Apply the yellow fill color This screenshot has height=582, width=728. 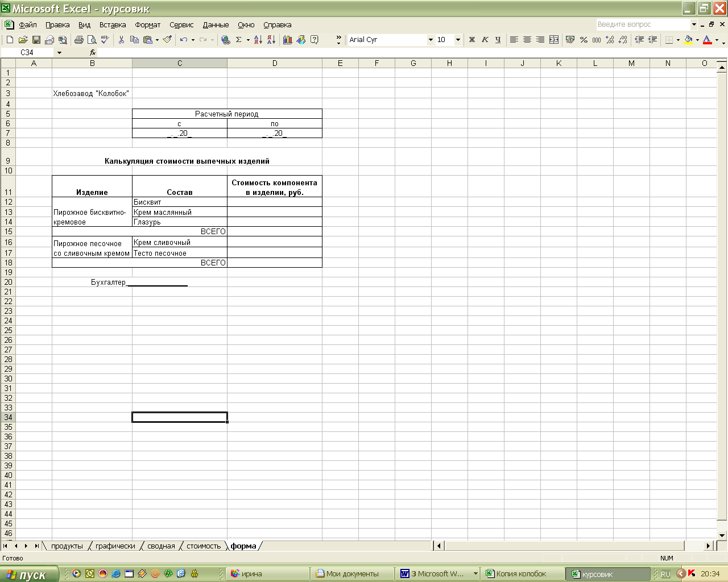pyautogui.click(x=688, y=40)
